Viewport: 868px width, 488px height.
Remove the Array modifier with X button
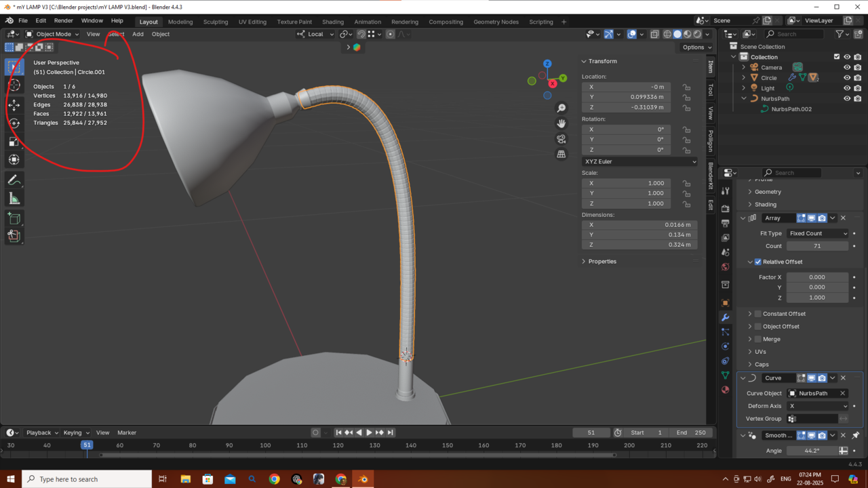843,218
